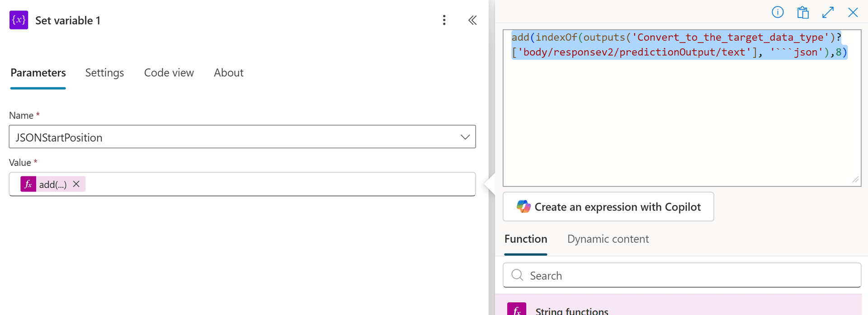Expand the expression editor to full screen
This screenshot has height=315, width=868.
tap(828, 12)
